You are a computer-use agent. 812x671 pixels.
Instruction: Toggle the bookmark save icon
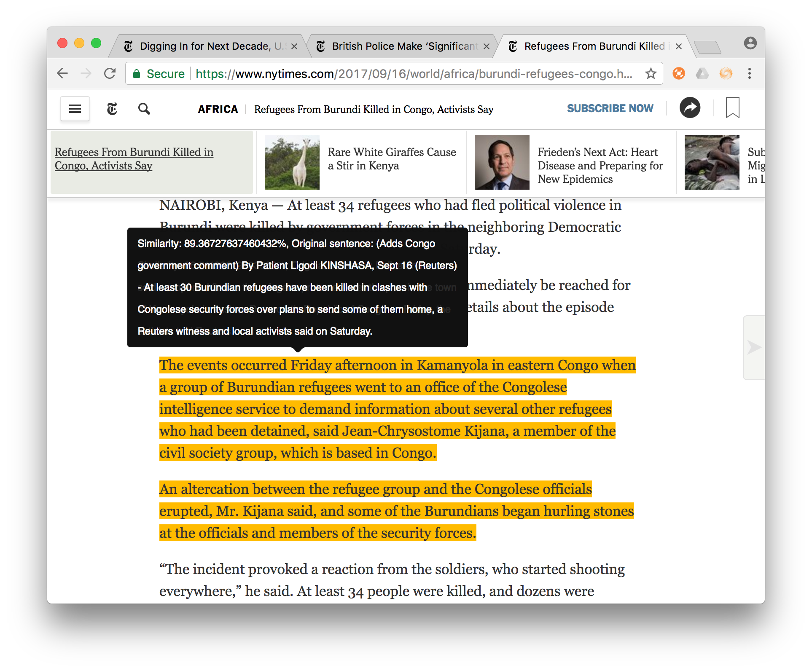[x=732, y=107]
